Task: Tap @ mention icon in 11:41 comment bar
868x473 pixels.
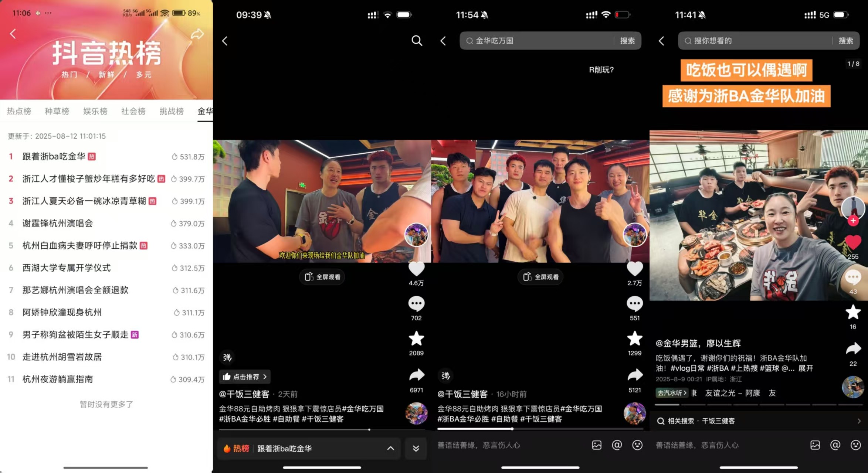Action: 835,445
